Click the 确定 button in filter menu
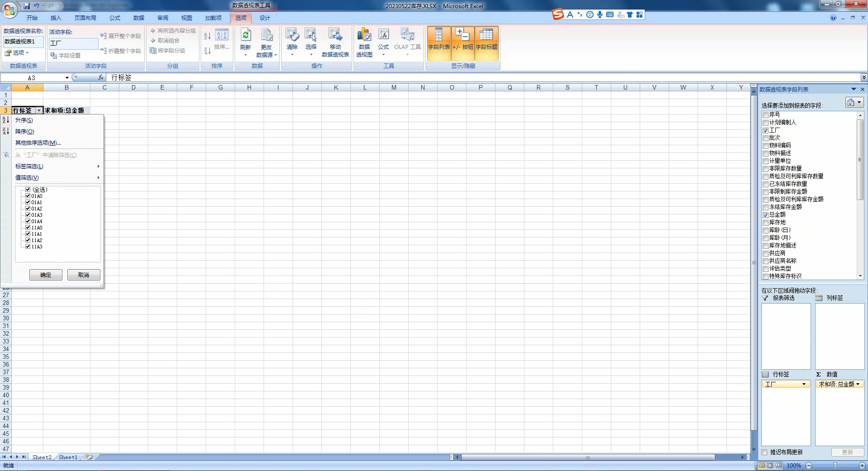 point(46,275)
